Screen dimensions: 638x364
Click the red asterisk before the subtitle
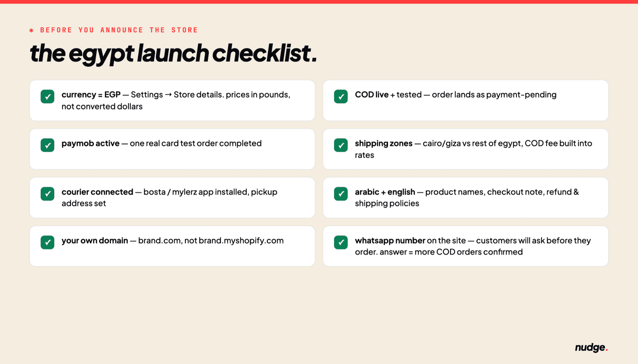point(32,30)
